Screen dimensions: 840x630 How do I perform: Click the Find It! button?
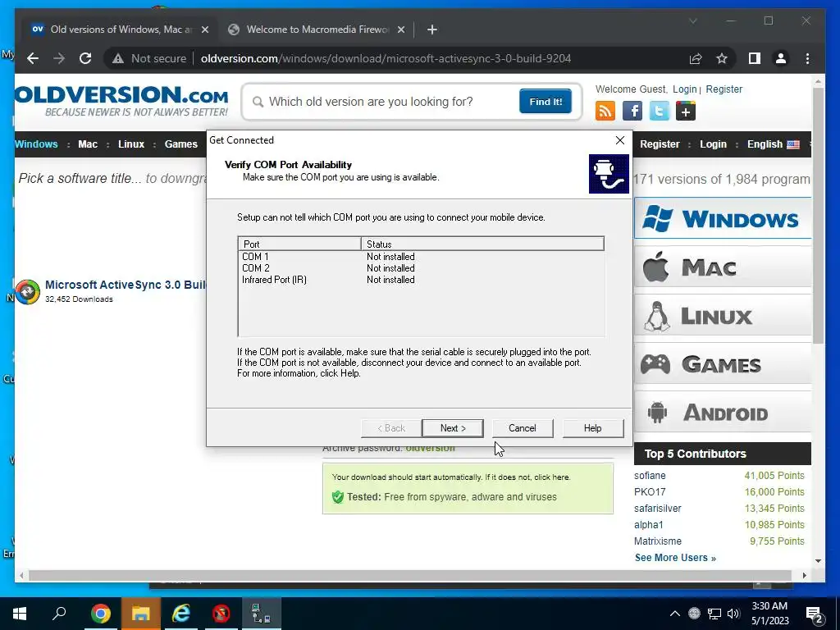(546, 102)
